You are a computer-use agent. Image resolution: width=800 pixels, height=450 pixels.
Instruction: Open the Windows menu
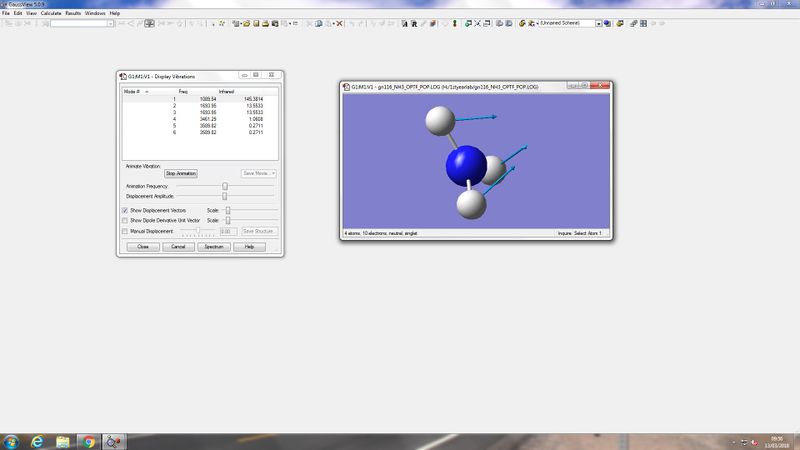[95, 13]
